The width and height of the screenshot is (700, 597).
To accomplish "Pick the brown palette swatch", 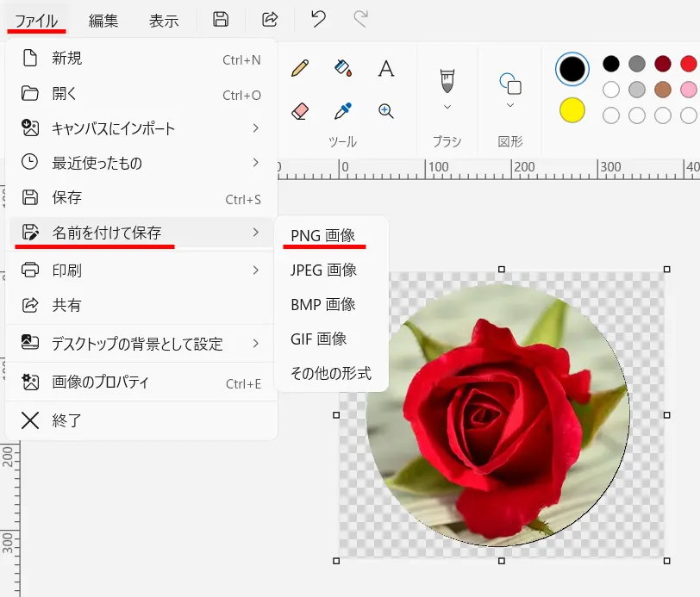I will point(662,90).
